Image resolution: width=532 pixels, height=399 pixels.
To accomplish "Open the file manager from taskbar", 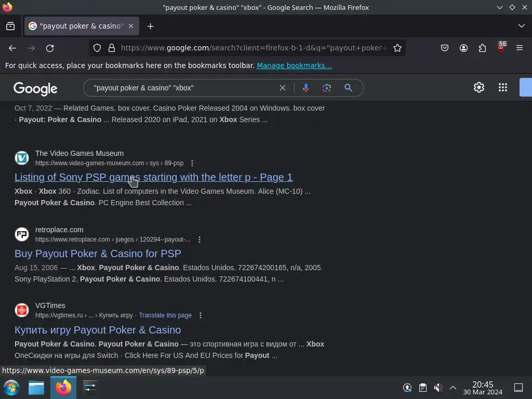I will 36,388.
